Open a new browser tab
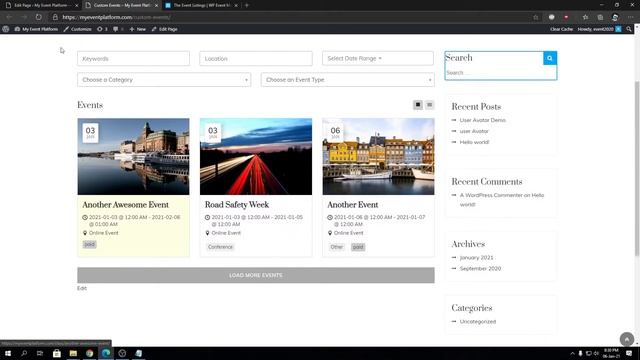The image size is (640, 360). (247, 5)
